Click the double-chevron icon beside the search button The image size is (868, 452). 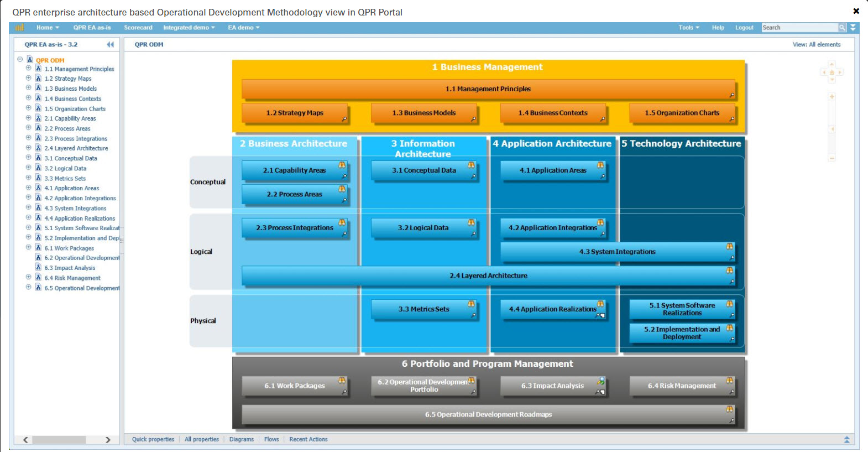pos(853,28)
